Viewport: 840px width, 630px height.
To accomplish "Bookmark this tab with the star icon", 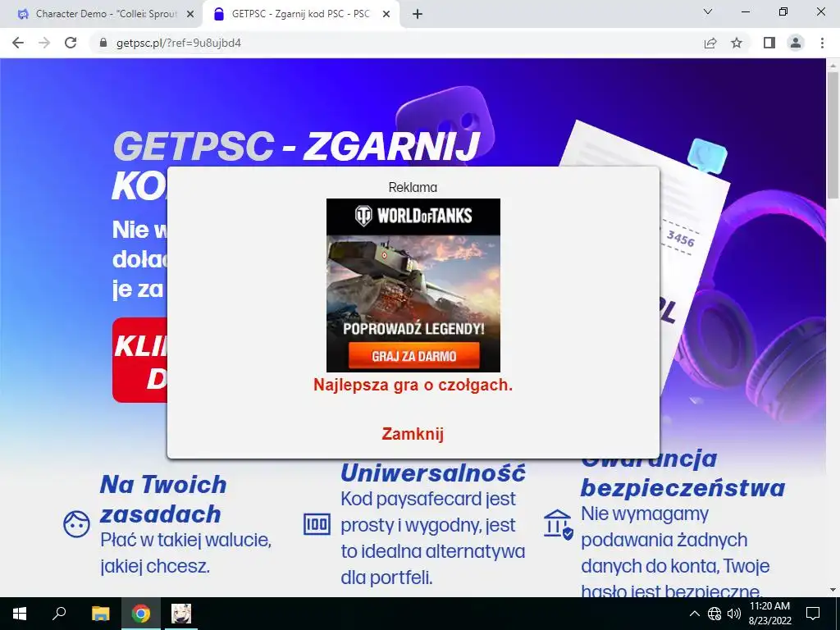I will pyautogui.click(x=737, y=43).
